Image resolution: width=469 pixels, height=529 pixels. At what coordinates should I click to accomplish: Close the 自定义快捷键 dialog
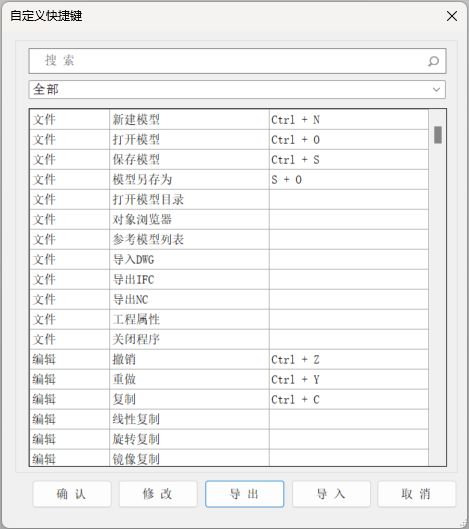coord(452,16)
